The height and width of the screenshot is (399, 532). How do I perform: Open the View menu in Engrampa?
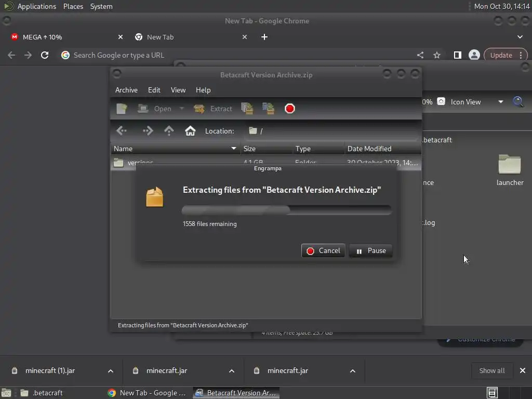coord(178,90)
